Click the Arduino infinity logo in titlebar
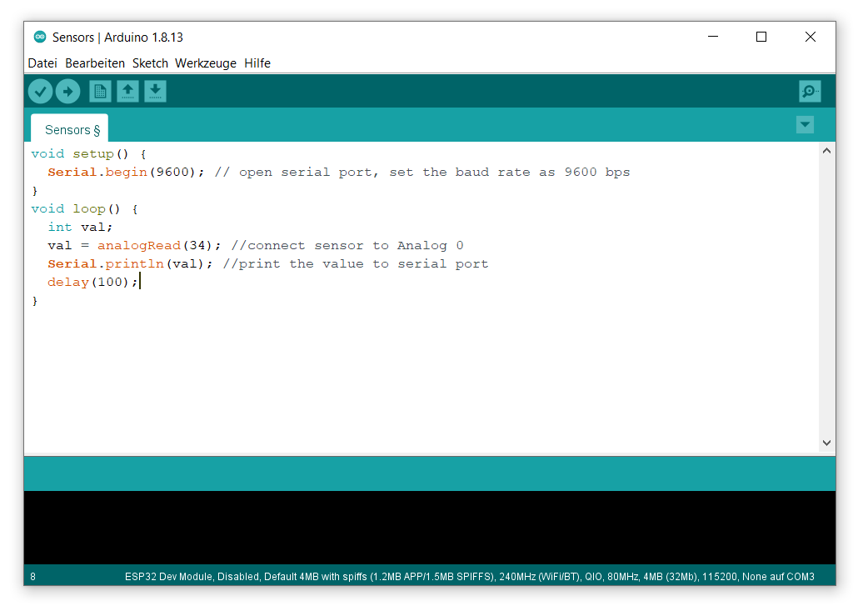The height and width of the screenshot is (611, 868). [x=38, y=37]
